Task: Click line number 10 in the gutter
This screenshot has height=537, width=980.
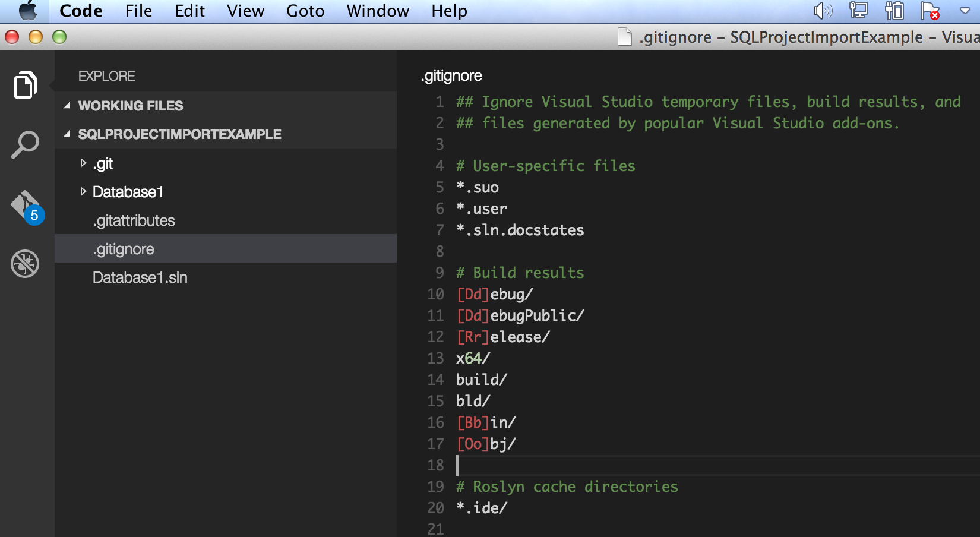Action: pos(435,294)
